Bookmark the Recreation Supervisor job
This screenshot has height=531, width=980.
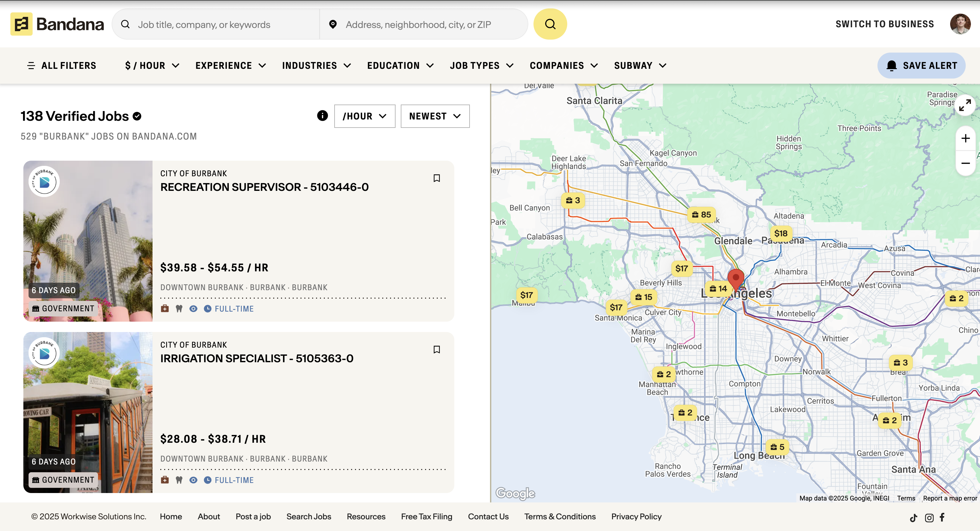pyautogui.click(x=436, y=178)
